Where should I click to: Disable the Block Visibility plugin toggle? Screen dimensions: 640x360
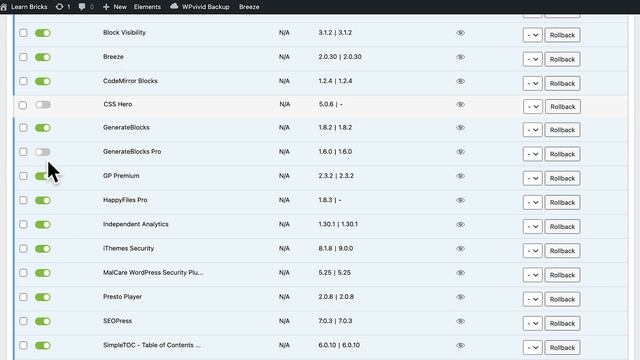(x=43, y=33)
